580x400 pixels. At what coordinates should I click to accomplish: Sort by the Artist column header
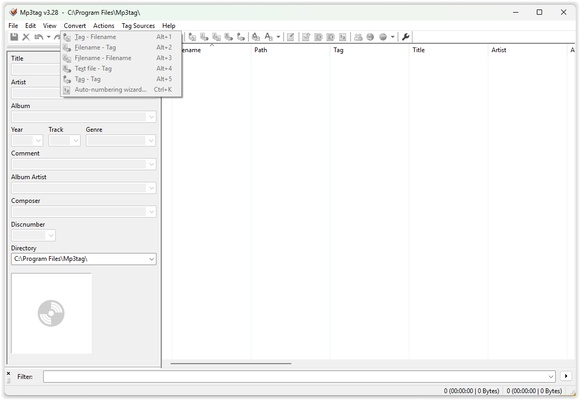527,50
